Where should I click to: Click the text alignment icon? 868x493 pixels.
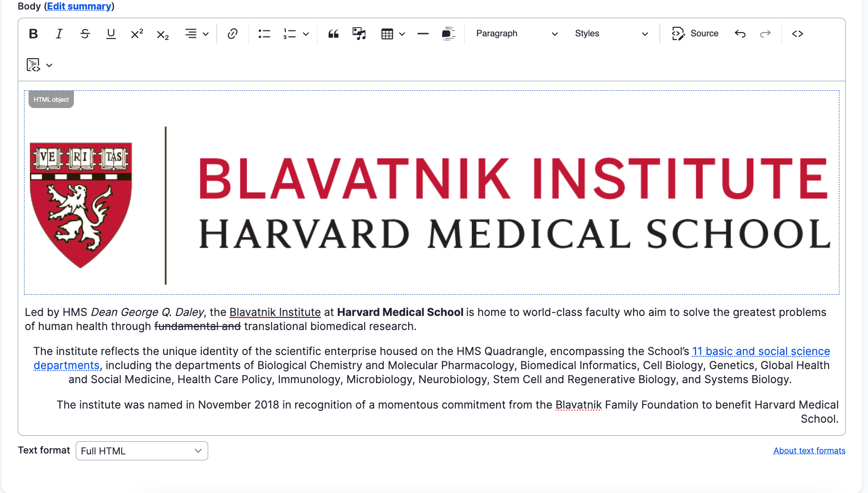(191, 34)
